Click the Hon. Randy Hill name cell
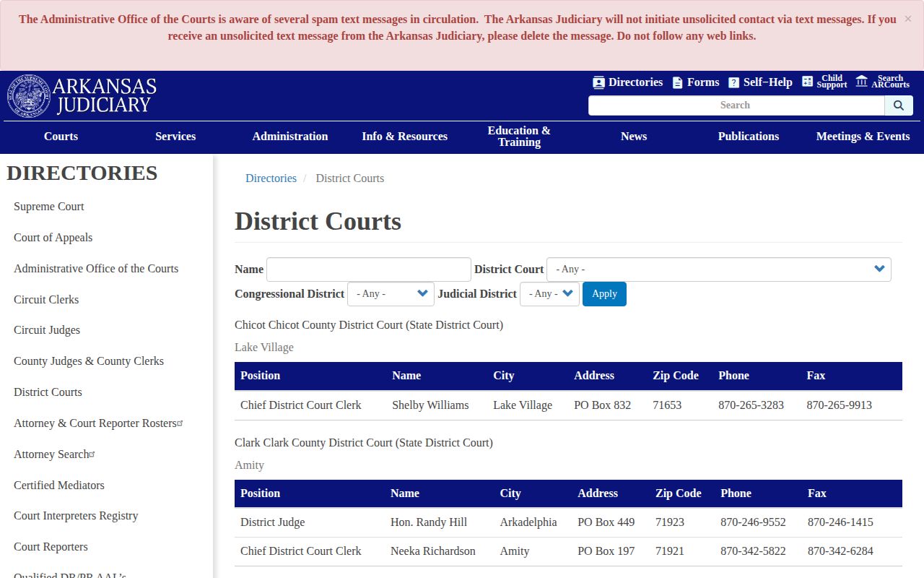Image resolution: width=924 pixels, height=578 pixels. 429,522
